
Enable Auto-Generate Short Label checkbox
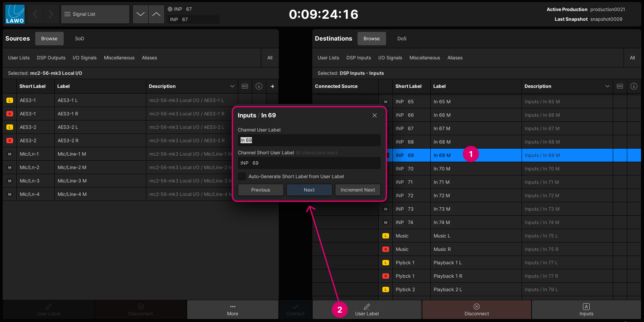(242, 176)
